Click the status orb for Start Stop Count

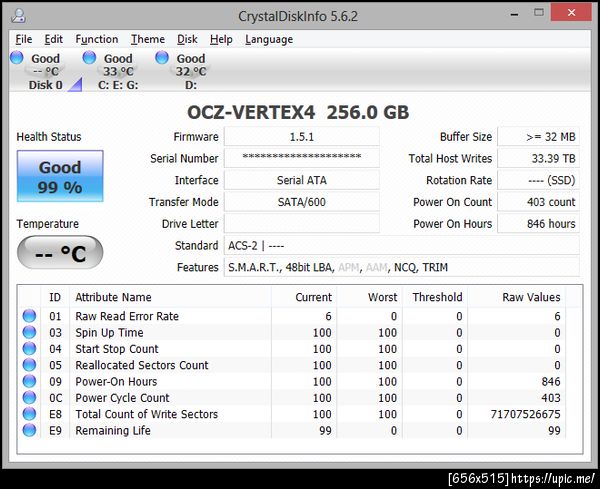29,349
